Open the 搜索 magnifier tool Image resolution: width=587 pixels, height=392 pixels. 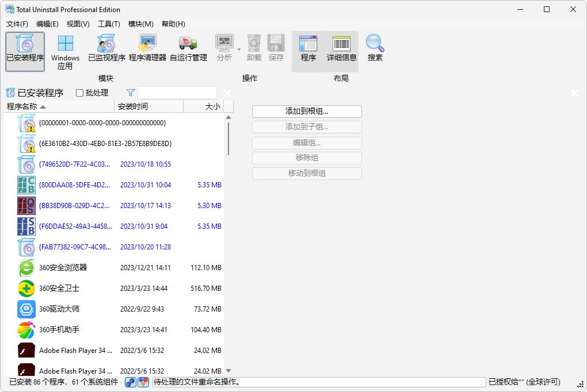pos(375,48)
